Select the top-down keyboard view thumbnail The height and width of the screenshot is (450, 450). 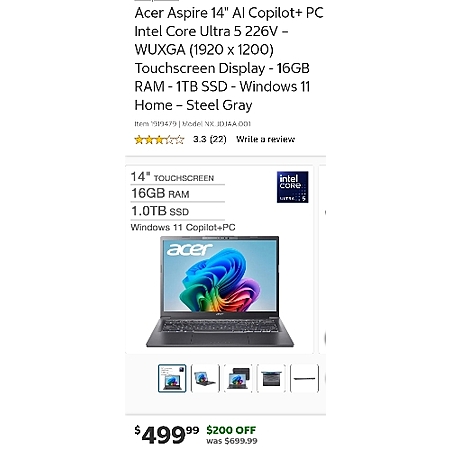tap(271, 378)
